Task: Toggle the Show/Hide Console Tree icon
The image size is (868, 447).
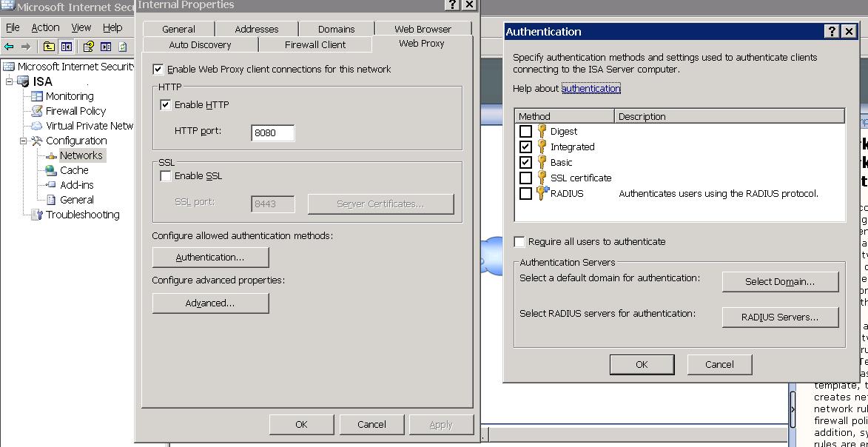Action: 67,47
